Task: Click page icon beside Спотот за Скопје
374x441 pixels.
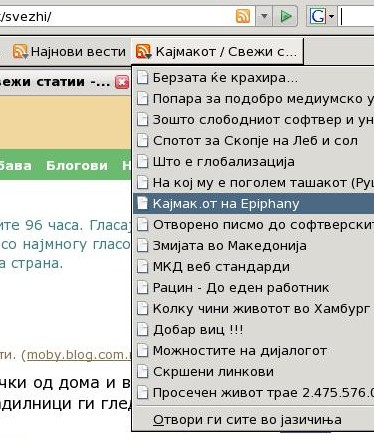Action: pos(142,141)
